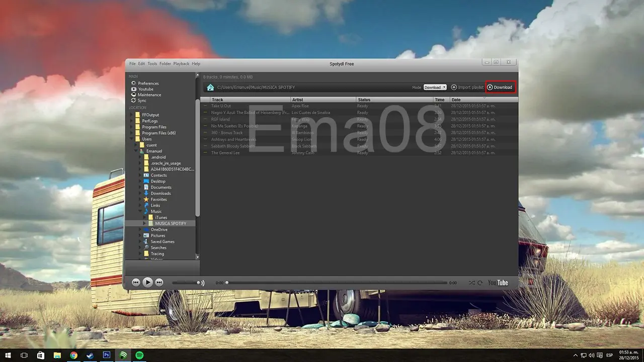Click the YouTube logo in the player bar
This screenshot has height=362, width=644.
[x=498, y=283]
